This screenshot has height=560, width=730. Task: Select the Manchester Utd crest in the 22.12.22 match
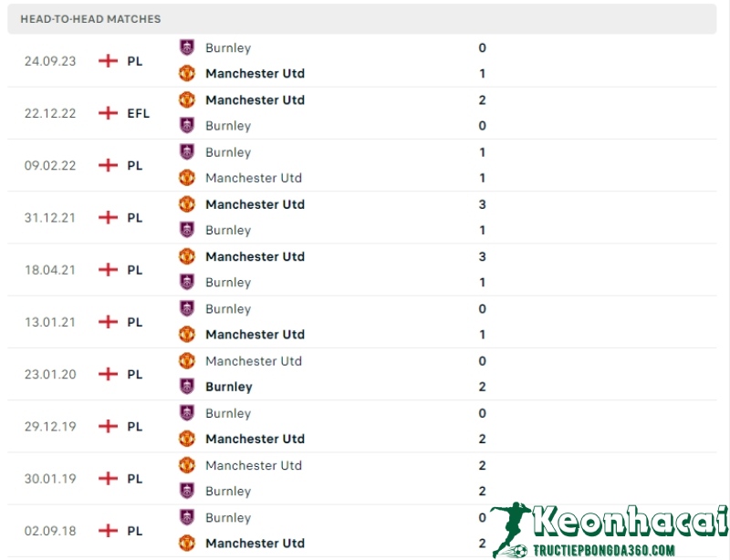187,99
